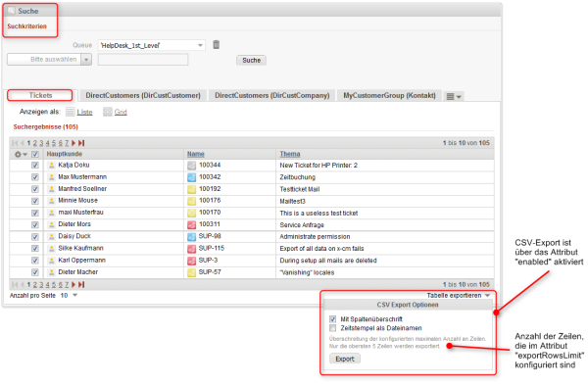Click the gray ticket icon for 100344
Screen dimensions: 588x385
point(192,166)
